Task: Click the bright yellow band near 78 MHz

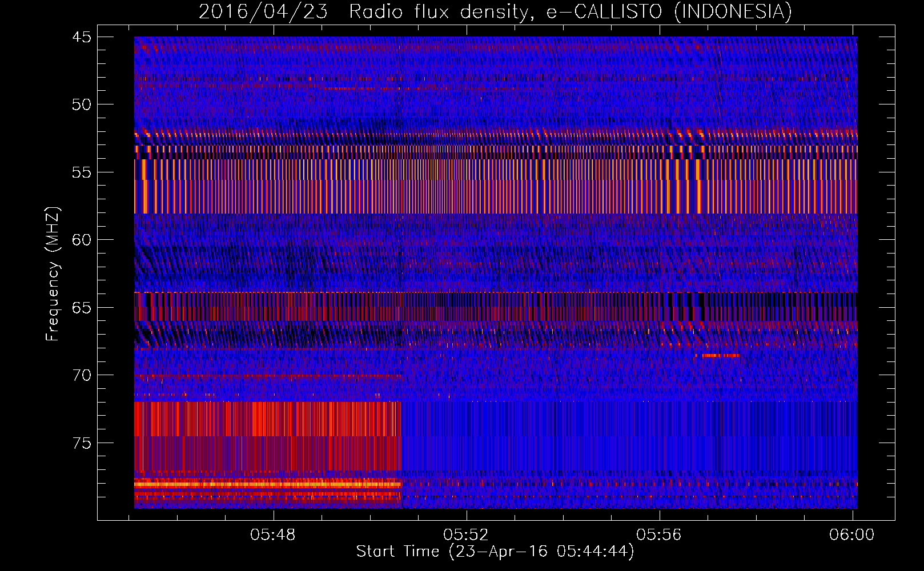Action: pos(268,484)
